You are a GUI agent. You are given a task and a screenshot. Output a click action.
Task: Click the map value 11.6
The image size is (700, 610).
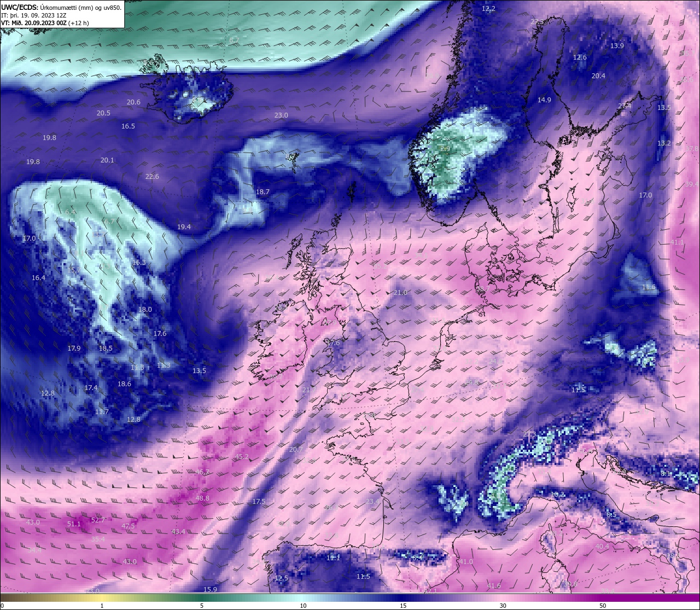click(x=649, y=288)
